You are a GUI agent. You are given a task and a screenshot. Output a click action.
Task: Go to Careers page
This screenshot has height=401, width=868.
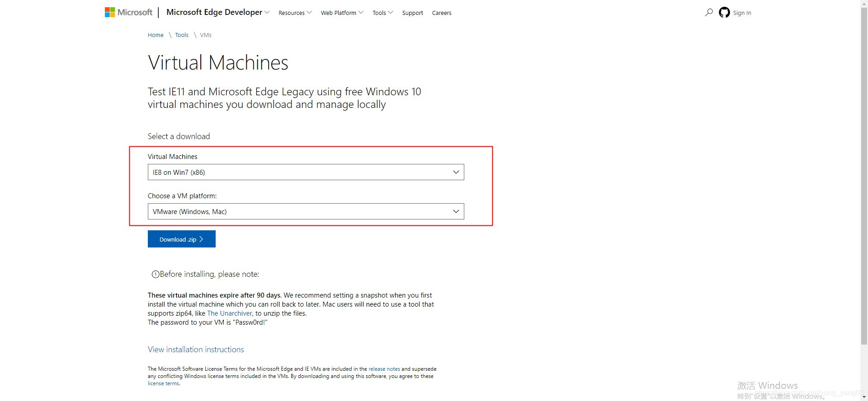click(441, 13)
